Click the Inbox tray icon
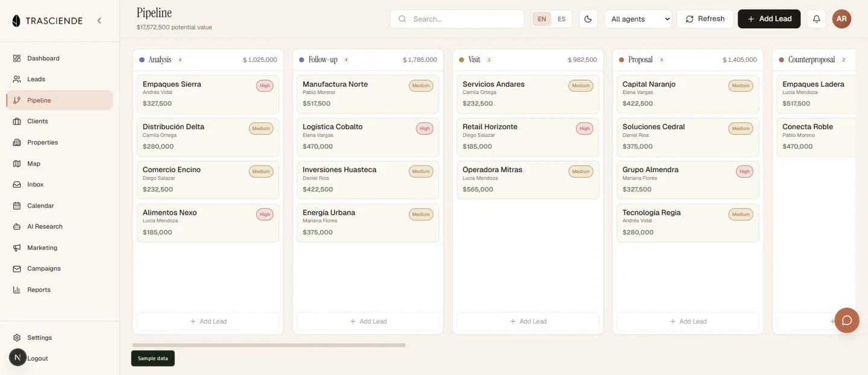Screen dimensions: 868x375 point(17,184)
